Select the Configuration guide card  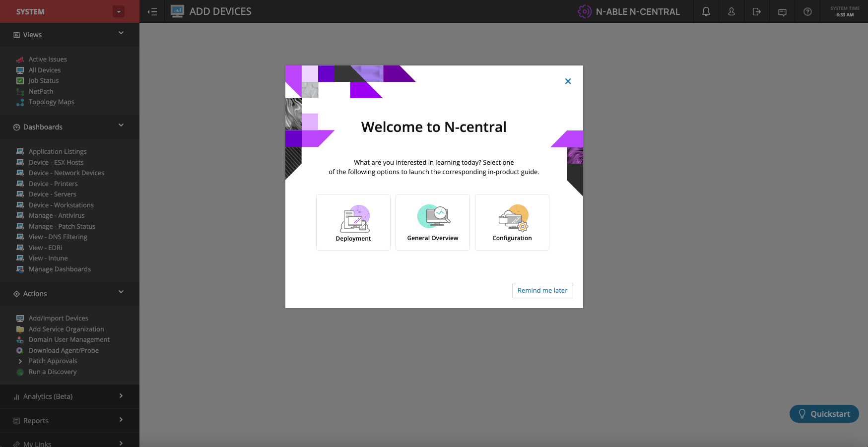(512, 222)
